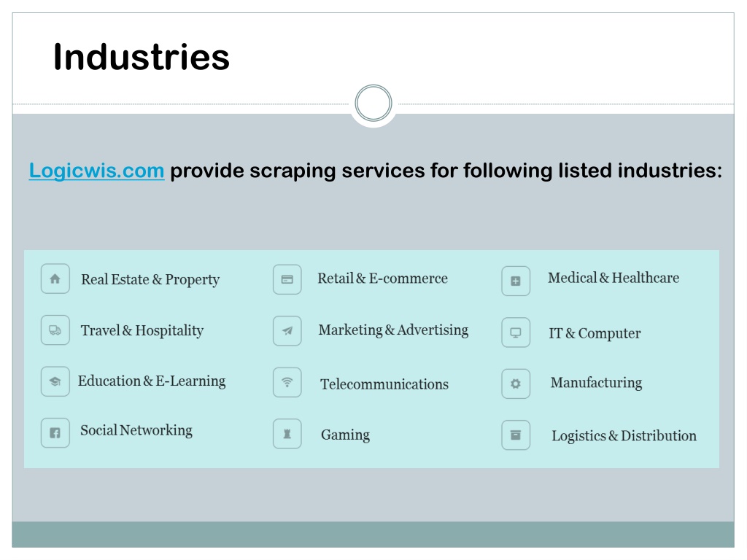Image resolution: width=747 pixels, height=560 pixels.
Task: Click the Facebook icon for Social Networking
Action: (55, 433)
